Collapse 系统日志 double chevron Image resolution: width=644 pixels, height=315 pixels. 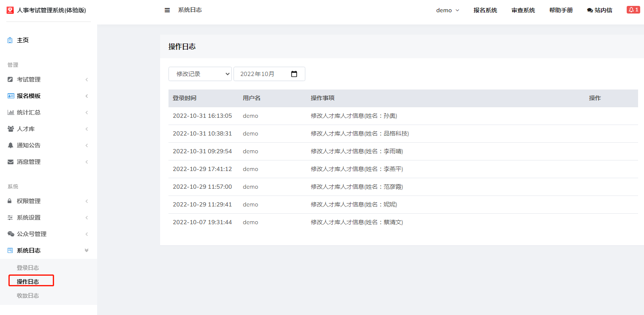pyautogui.click(x=87, y=250)
